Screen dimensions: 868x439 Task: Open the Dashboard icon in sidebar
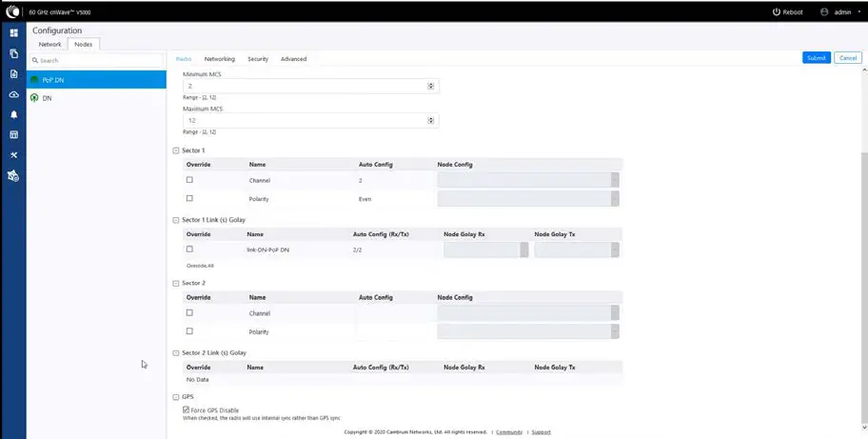click(14, 33)
